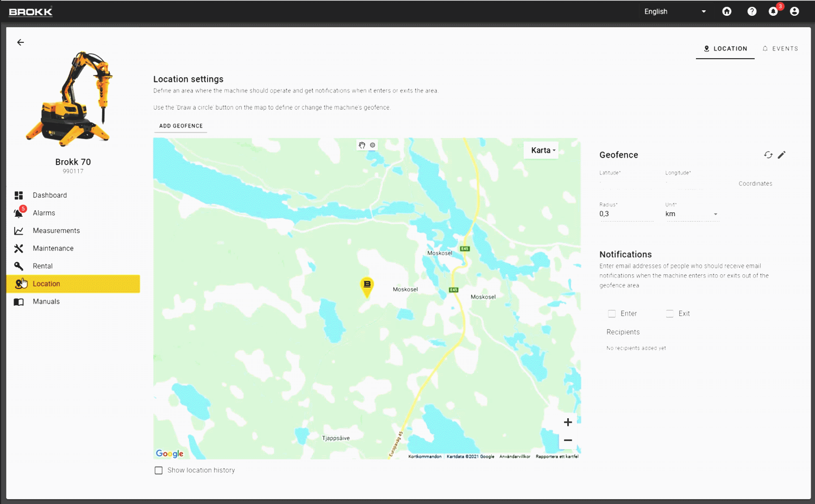Open Measurements in the sidebar
Viewport: 815px width, 504px height.
click(x=56, y=231)
